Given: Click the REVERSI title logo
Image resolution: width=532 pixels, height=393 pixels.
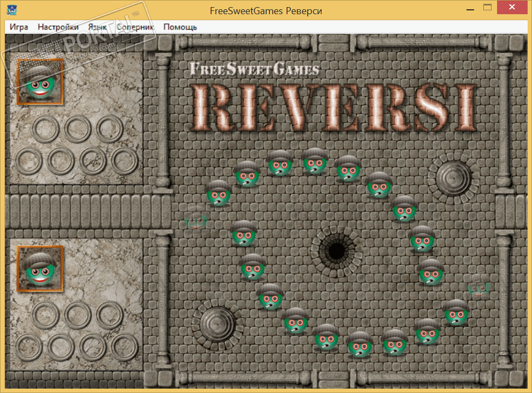Looking at the screenshot, I should [x=333, y=108].
